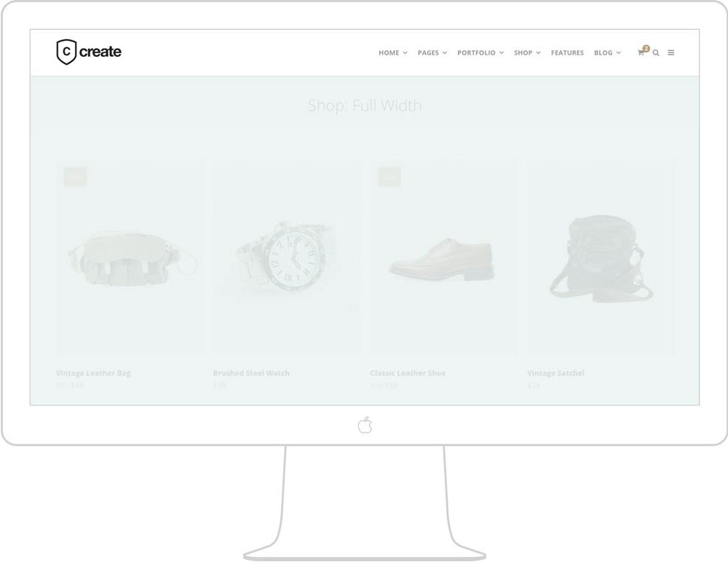Expand the Pages dropdown arrow

tap(444, 53)
